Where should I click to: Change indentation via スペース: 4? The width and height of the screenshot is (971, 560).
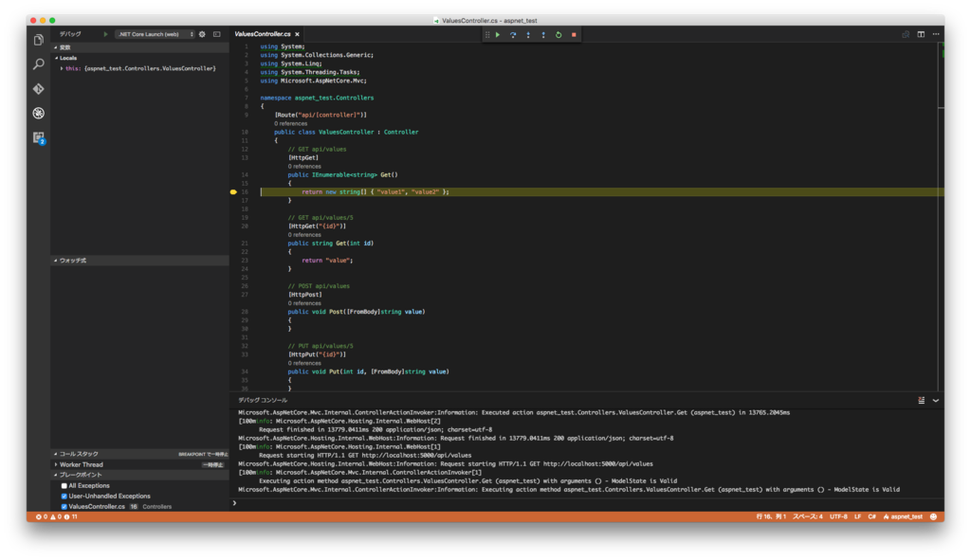[x=808, y=516]
